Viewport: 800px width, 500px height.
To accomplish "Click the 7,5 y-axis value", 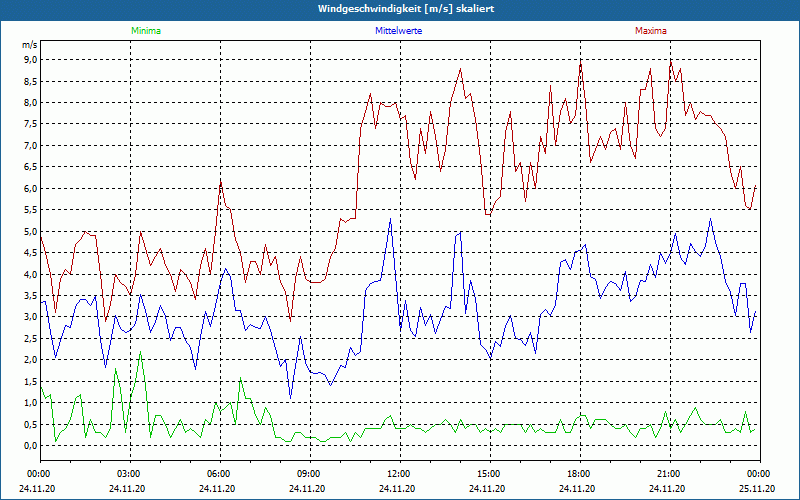I will (30, 124).
